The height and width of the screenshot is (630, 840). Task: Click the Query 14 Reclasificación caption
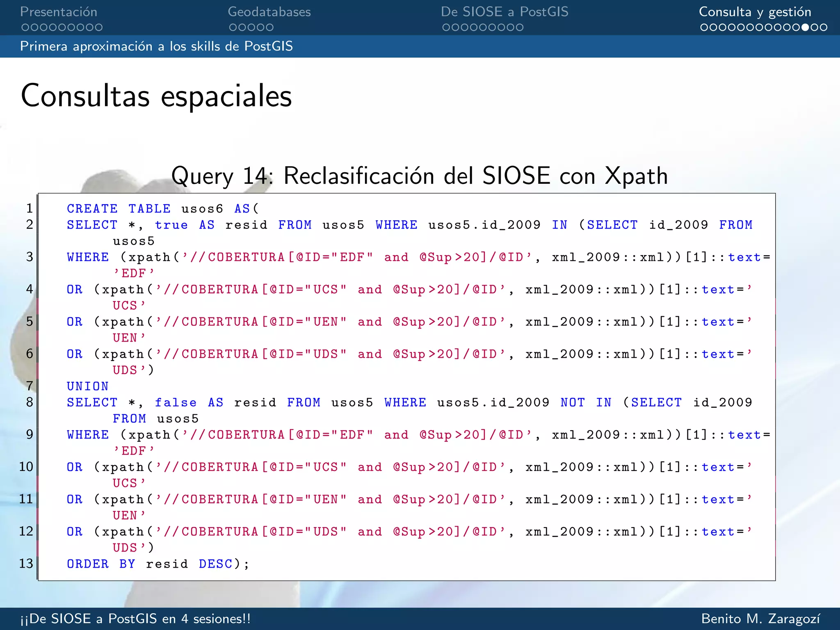click(x=420, y=176)
